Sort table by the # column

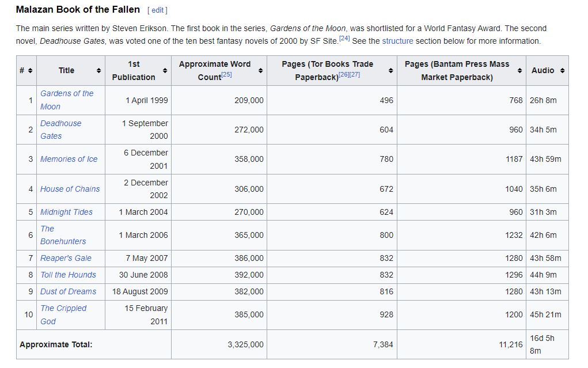pos(30,70)
